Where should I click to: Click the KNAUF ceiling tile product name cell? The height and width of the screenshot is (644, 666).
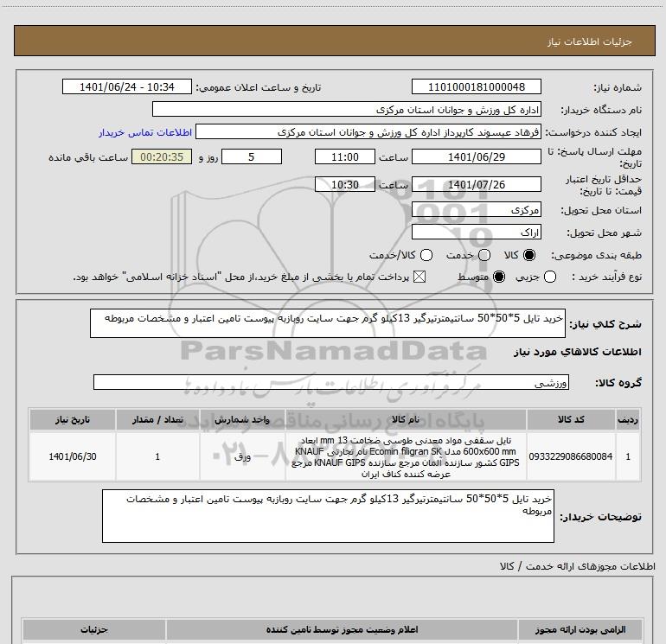click(406, 456)
